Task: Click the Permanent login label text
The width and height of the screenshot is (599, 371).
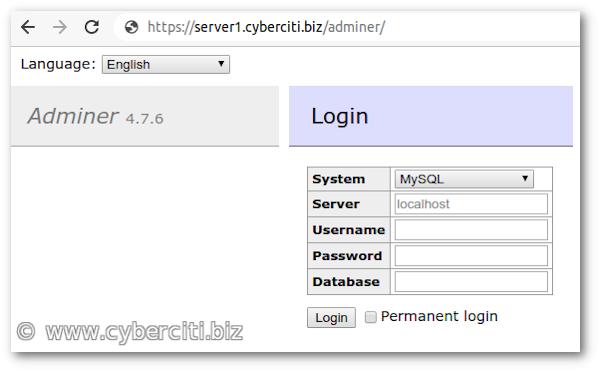Action: [439, 316]
